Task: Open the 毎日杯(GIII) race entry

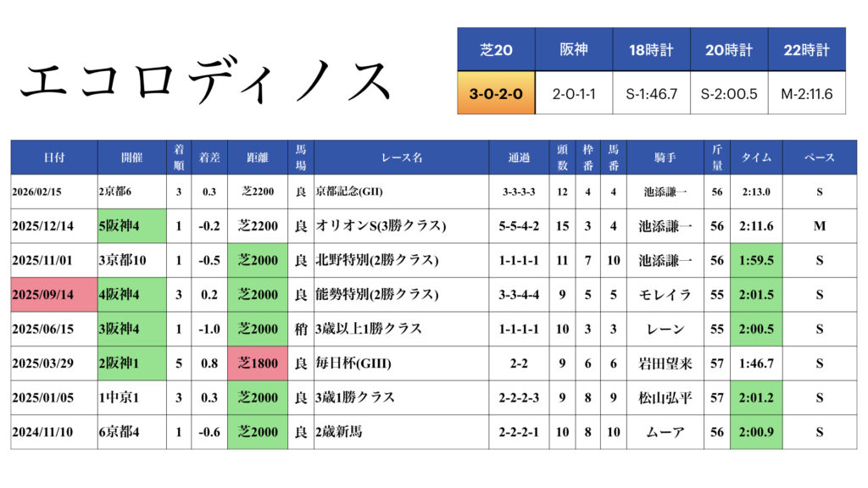Action: click(x=348, y=363)
